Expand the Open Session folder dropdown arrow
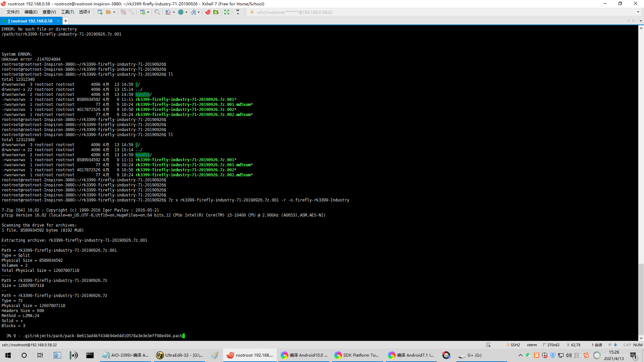This screenshot has height=362, width=644. click(x=114, y=12)
